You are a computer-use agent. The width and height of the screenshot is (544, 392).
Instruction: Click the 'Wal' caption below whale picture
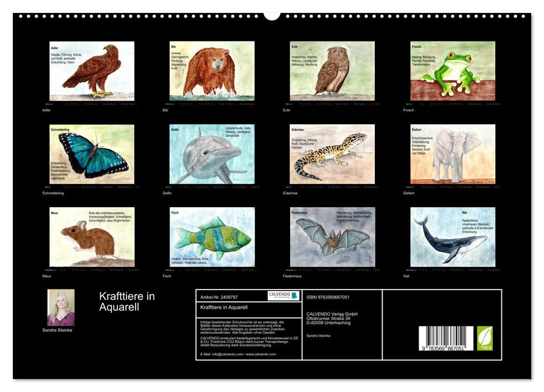(406, 276)
